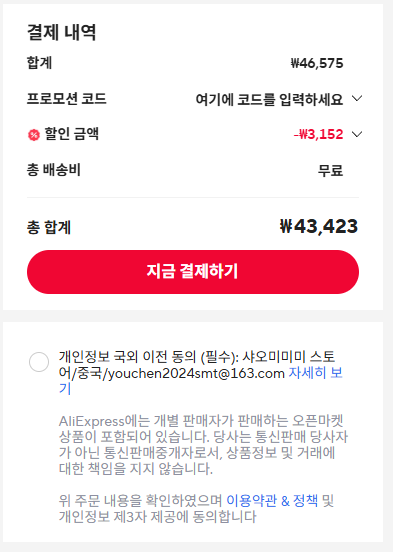Click the 무료 free shipping value
The image size is (393, 552).
[x=330, y=171]
